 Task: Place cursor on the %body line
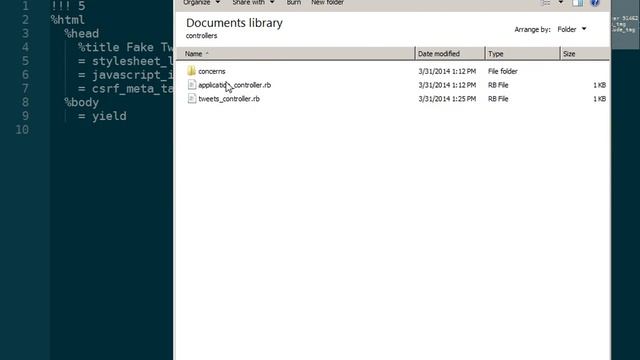[81, 102]
